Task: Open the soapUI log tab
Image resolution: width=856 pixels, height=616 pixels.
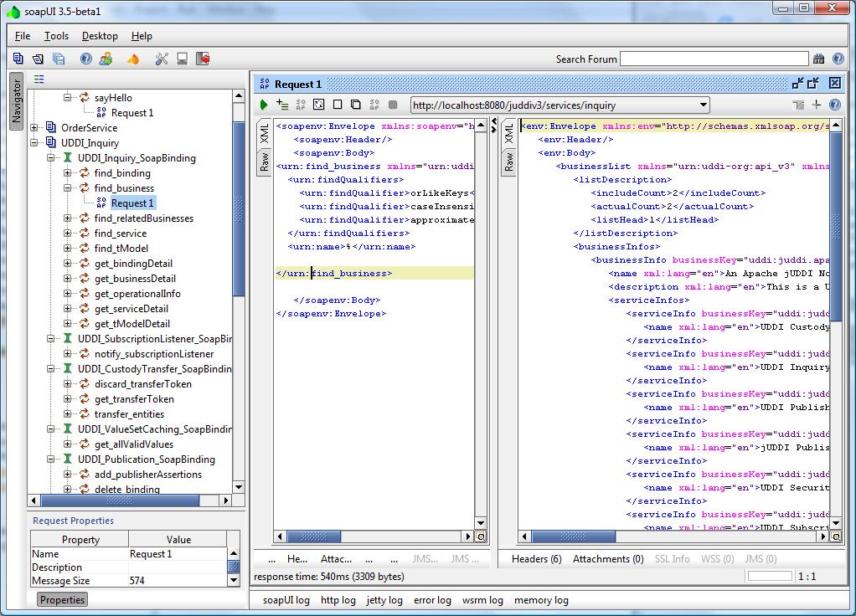Action: 286,600
